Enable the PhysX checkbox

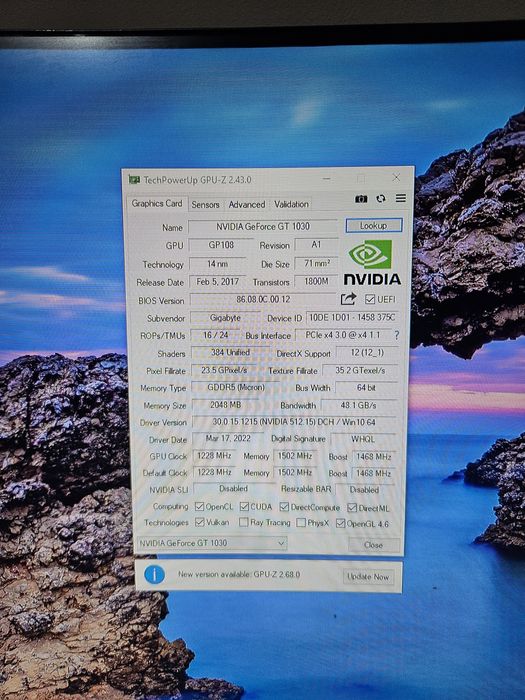point(301,522)
